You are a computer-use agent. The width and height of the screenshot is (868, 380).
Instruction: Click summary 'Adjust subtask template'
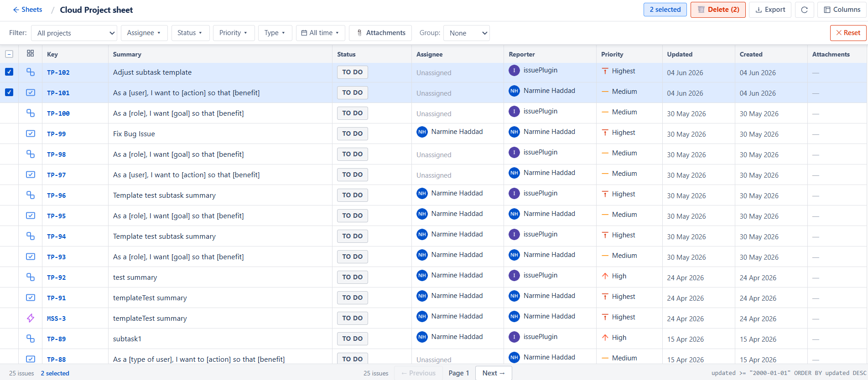tap(152, 72)
